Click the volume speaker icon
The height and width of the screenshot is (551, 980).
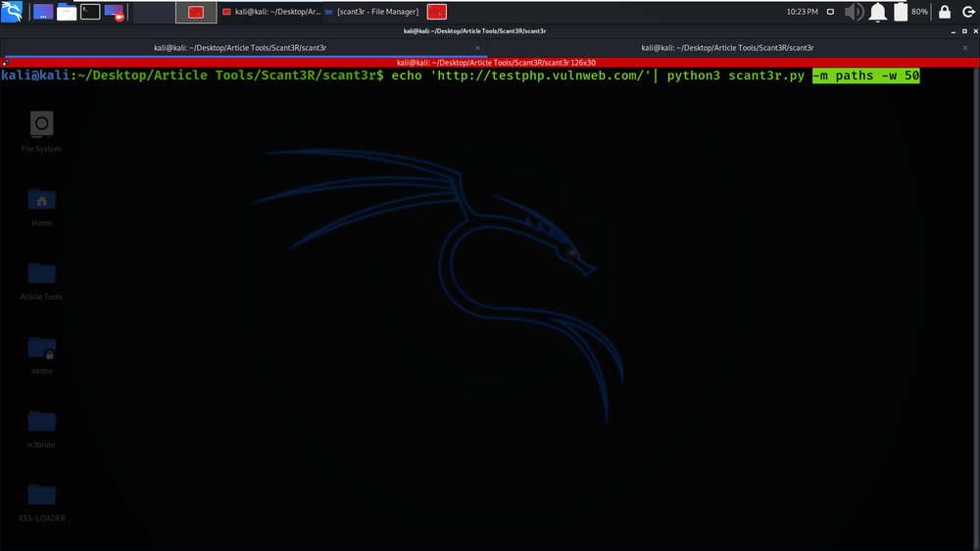pyautogui.click(x=854, y=12)
